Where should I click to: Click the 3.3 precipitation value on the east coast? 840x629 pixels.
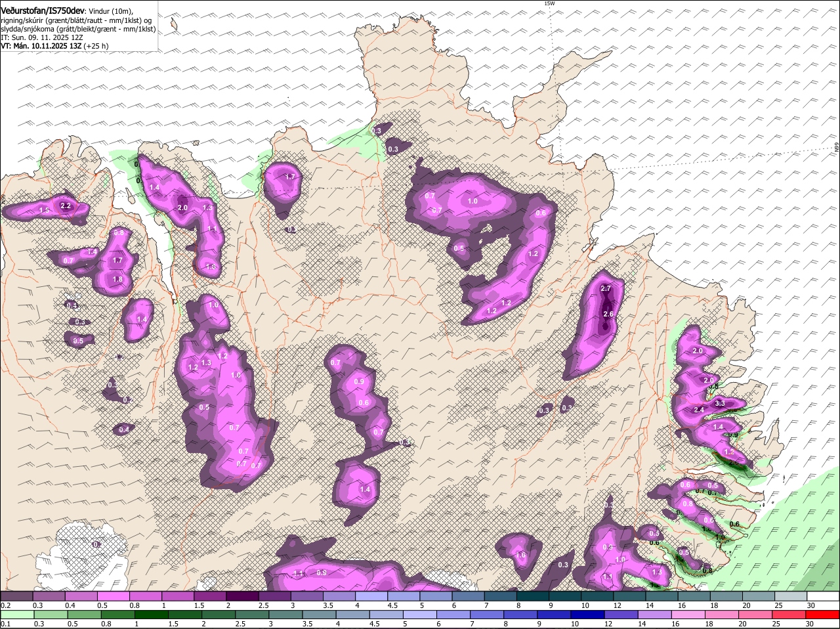tap(719, 403)
